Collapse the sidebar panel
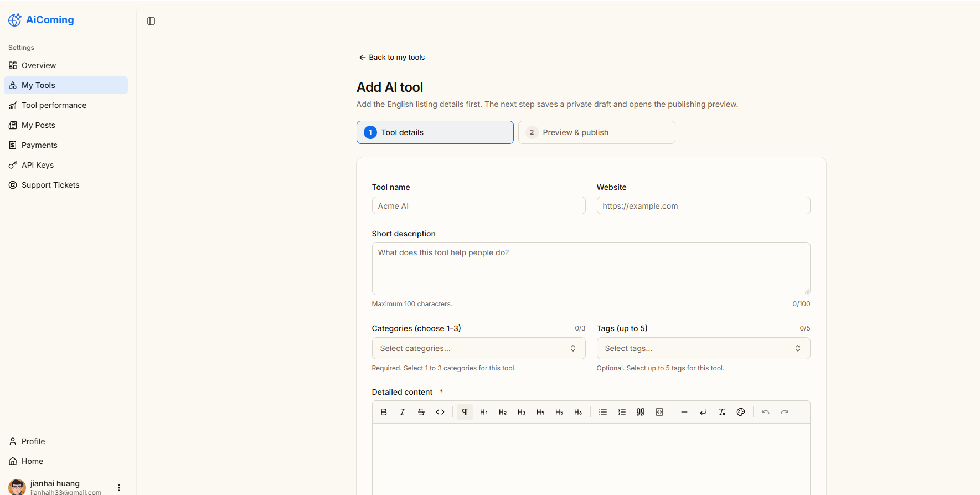Screen dimensions: 980x495 [151, 21]
